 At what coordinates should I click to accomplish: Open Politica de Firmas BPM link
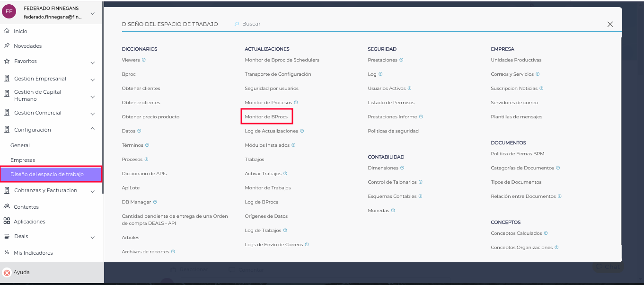click(x=517, y=154)
